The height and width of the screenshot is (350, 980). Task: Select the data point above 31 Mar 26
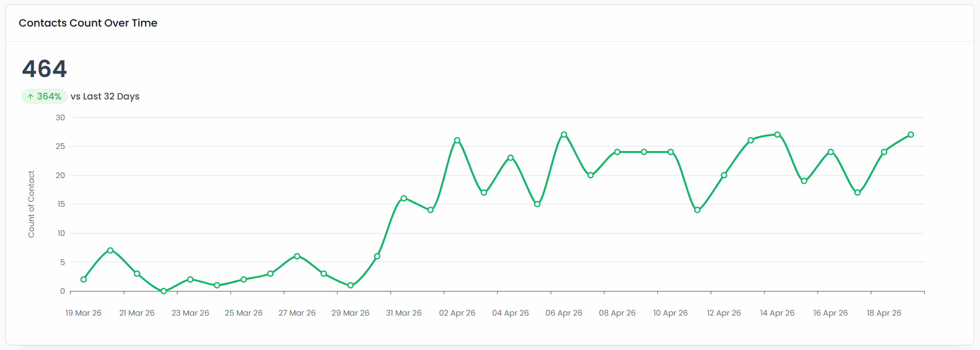404,198
